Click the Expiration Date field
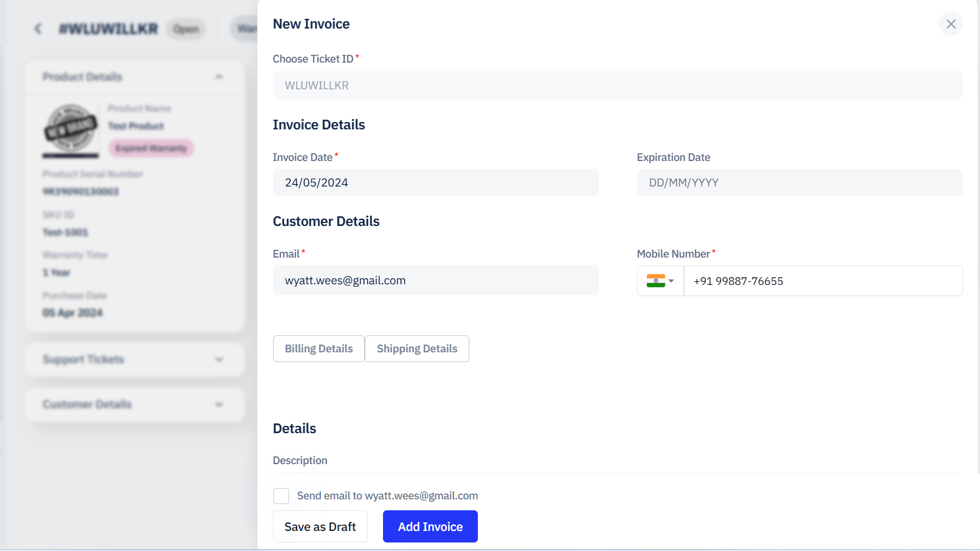The width and height of the screenshot is (980, 551). (799, 183)
